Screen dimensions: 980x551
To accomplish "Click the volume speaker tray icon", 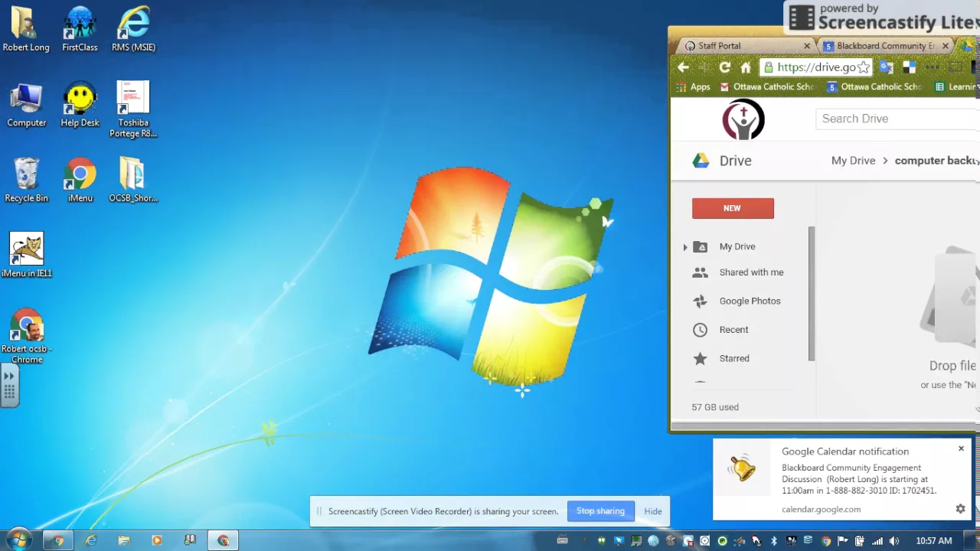I will [x=894, y=541].
